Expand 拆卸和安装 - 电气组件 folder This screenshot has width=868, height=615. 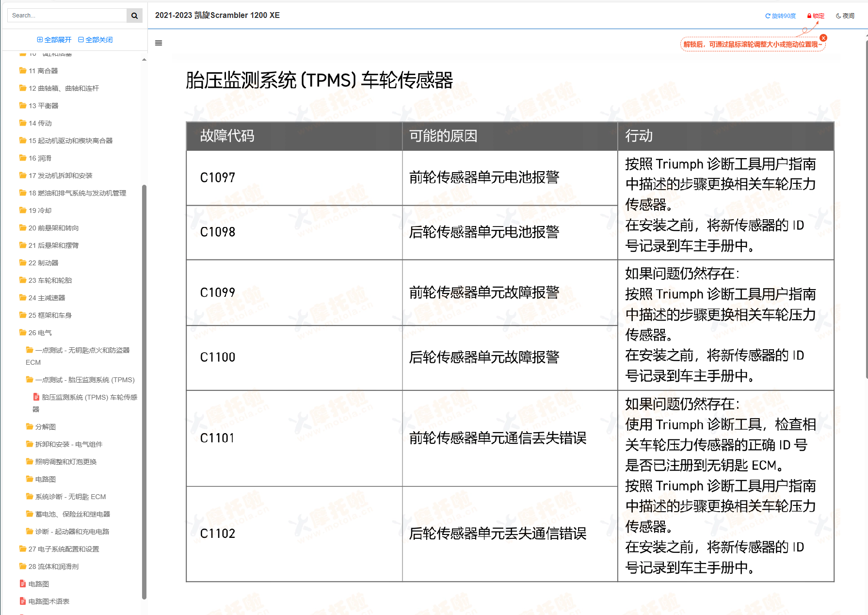(x=64, y=444)
